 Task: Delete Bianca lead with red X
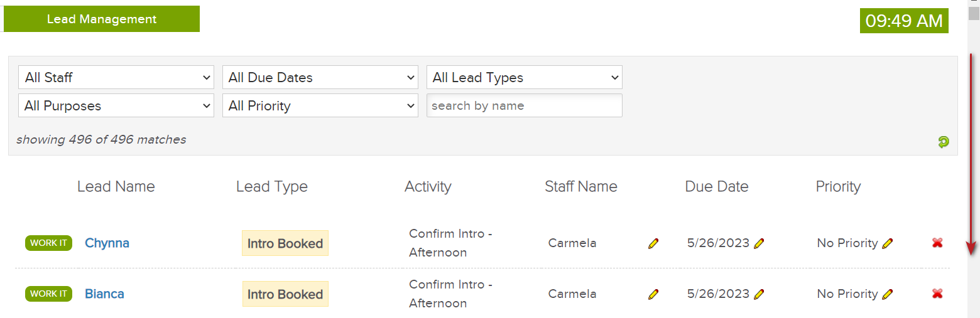point(937,294)
